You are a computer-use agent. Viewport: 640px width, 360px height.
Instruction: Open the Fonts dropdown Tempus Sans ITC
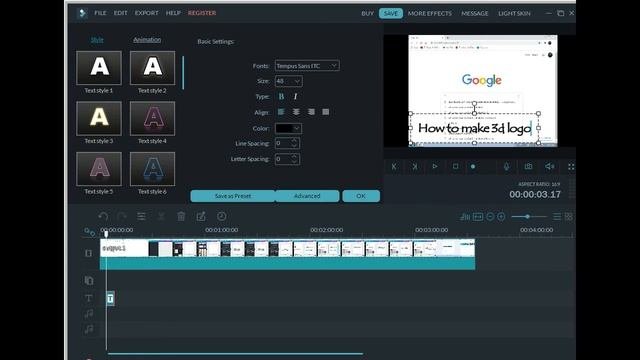click(307, 66)
